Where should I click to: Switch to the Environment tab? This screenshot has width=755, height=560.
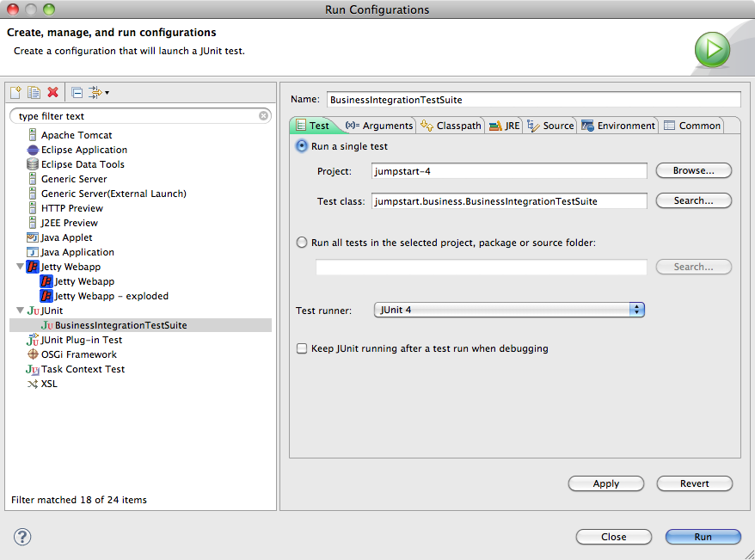pyautogui.click(x=618, y=126)
